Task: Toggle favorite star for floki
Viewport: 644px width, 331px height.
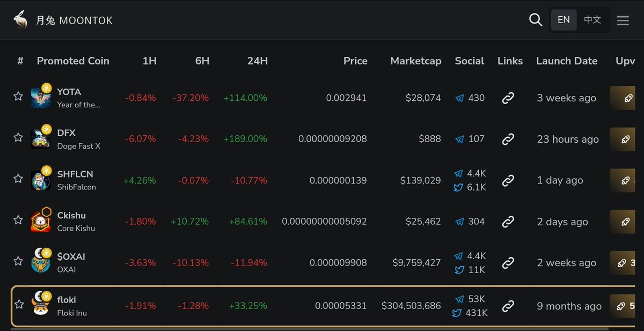Action: [19, 304]
